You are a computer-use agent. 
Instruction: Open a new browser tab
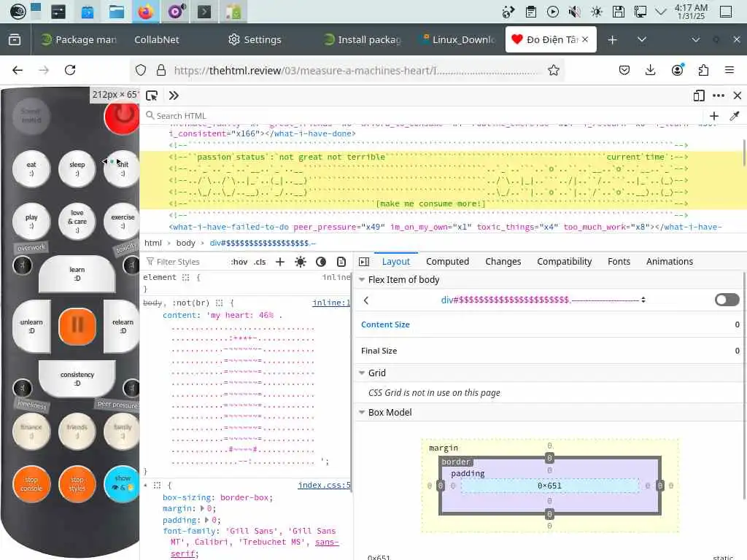tap(613, 39)
